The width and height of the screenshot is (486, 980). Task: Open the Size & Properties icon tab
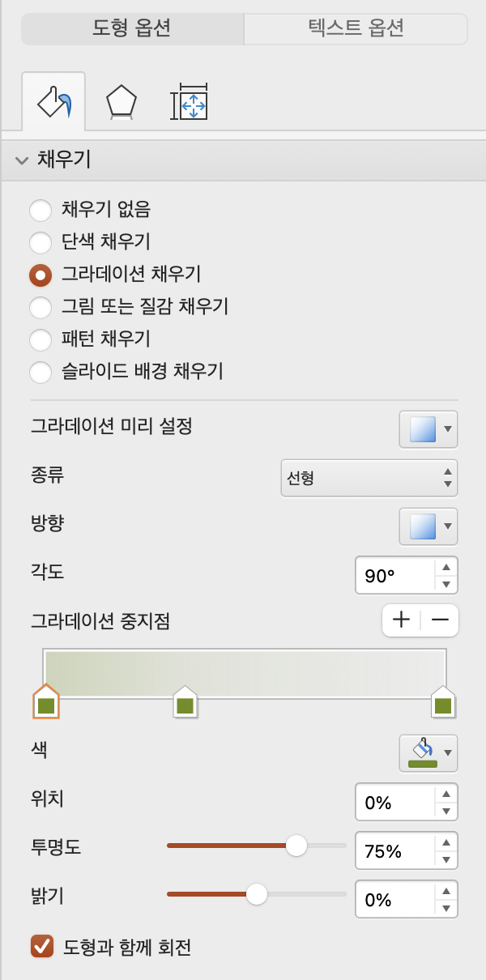pyautogui.click(x=189, y=103)
